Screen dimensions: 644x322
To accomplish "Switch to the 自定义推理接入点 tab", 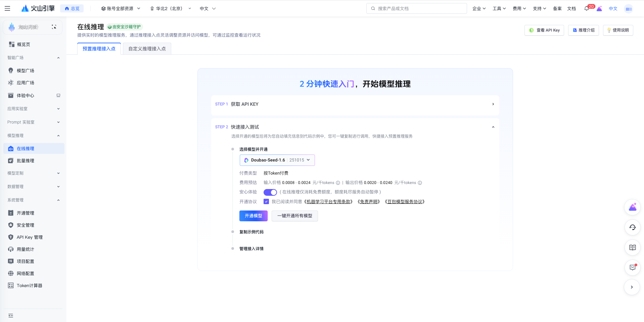I will point(147,48).
